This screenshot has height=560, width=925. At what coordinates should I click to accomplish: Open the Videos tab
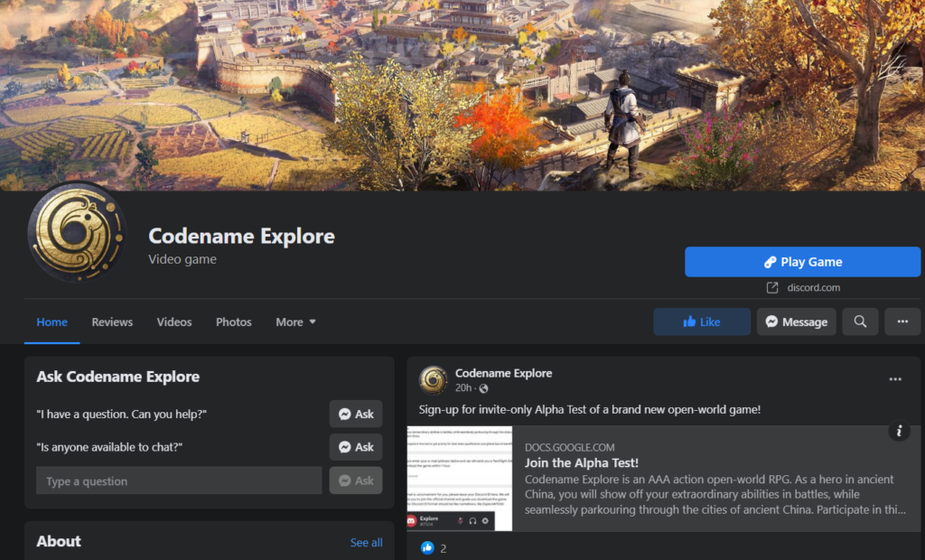coord(174,322)
